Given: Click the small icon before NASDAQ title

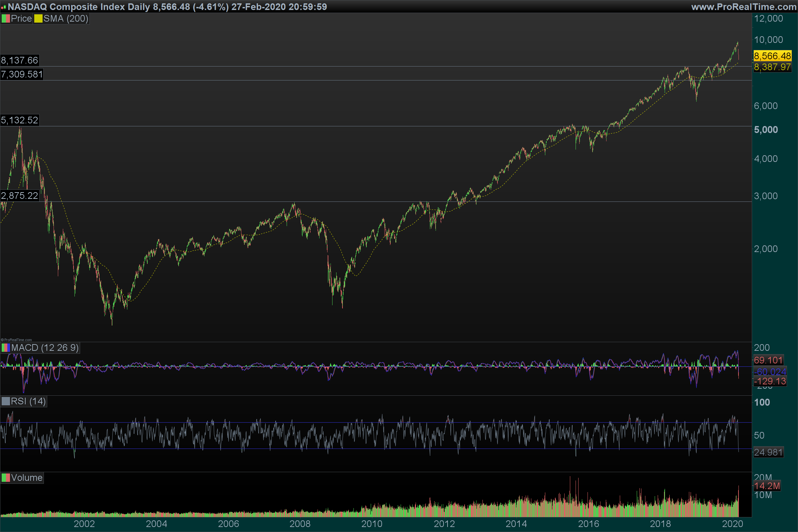Looking at the screenshot, I should [x=3, y=7].
